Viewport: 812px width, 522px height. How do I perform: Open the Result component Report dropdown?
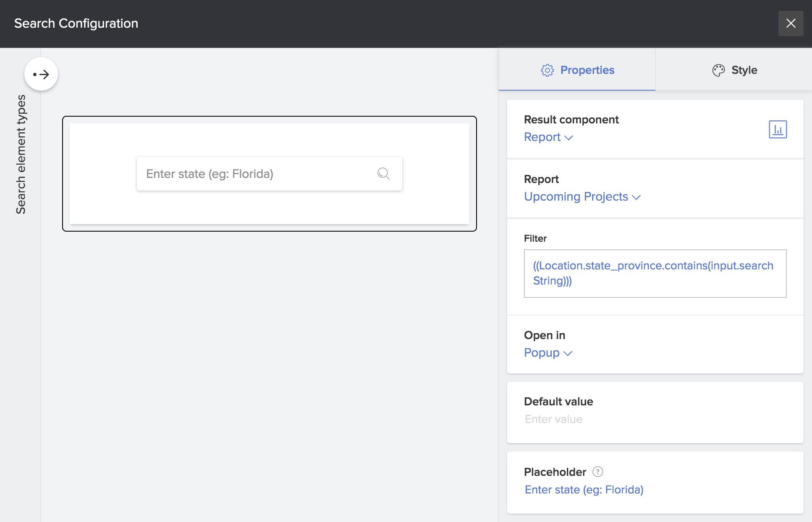click(548, 137)
